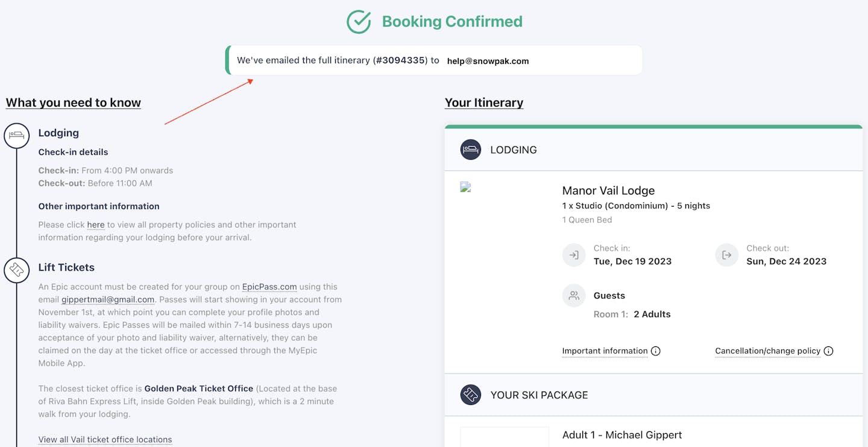This screenshot has width=868, height=447.
Task: Click info icon next to Cancellation/change policy
Action: pyautogui.click(x=829, y=351)
